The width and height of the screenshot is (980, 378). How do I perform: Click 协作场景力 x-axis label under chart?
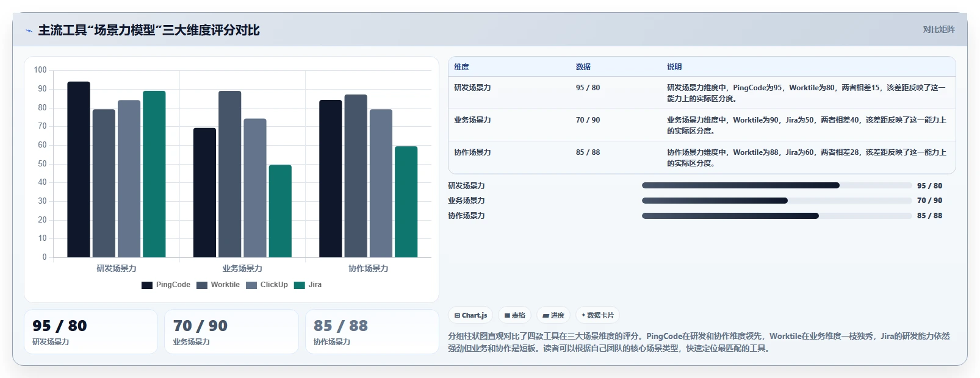click(x=369, y=268)
